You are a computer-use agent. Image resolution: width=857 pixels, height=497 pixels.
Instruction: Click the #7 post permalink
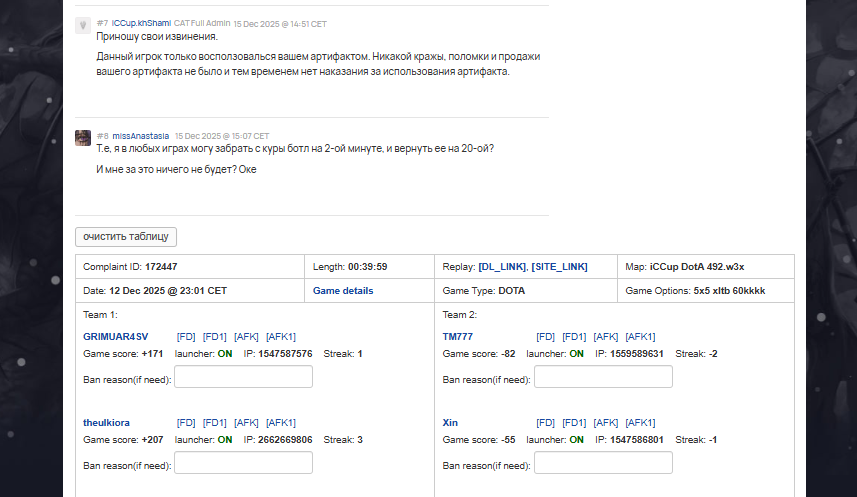tap(103, 23)
